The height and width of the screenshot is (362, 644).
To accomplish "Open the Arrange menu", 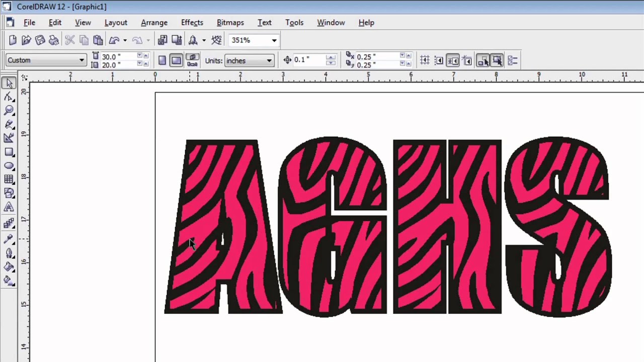I will pos(154,23).
